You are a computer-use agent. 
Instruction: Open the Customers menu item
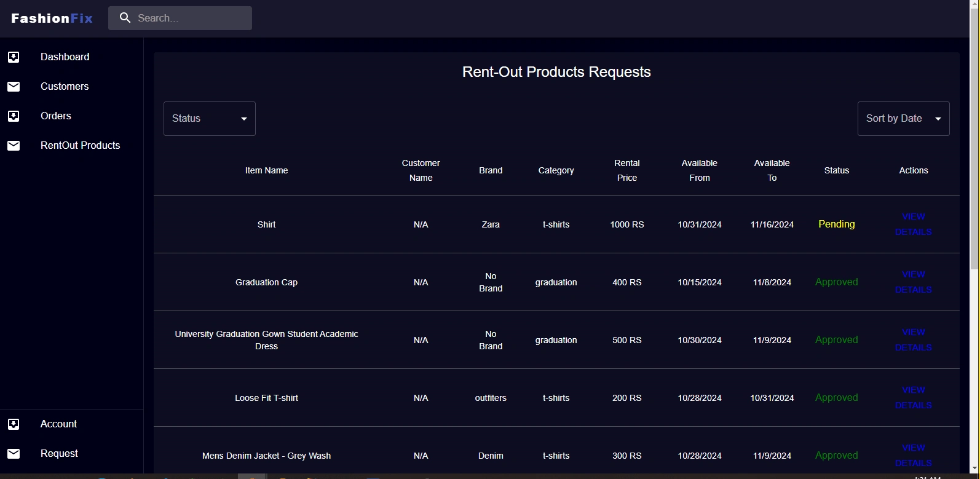tap(65, 87)
